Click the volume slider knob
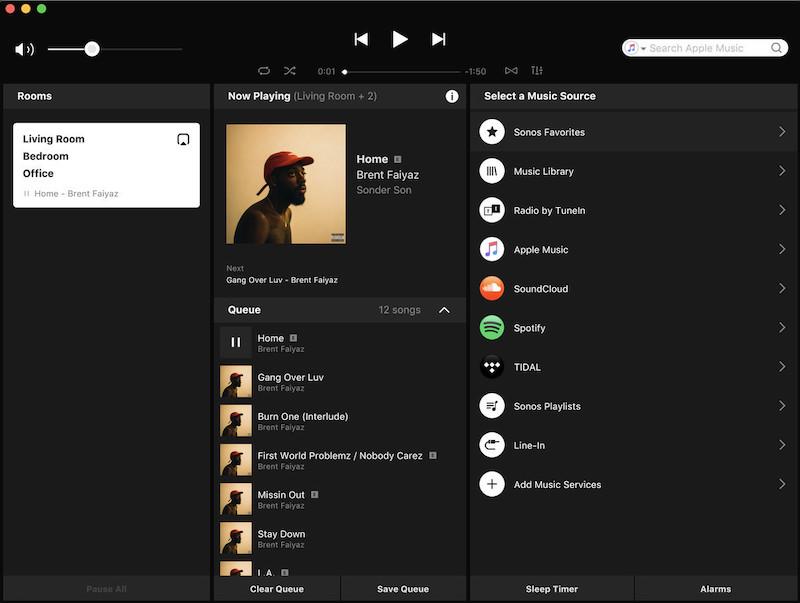Screen dimensions: 800x603 point(92,49)
